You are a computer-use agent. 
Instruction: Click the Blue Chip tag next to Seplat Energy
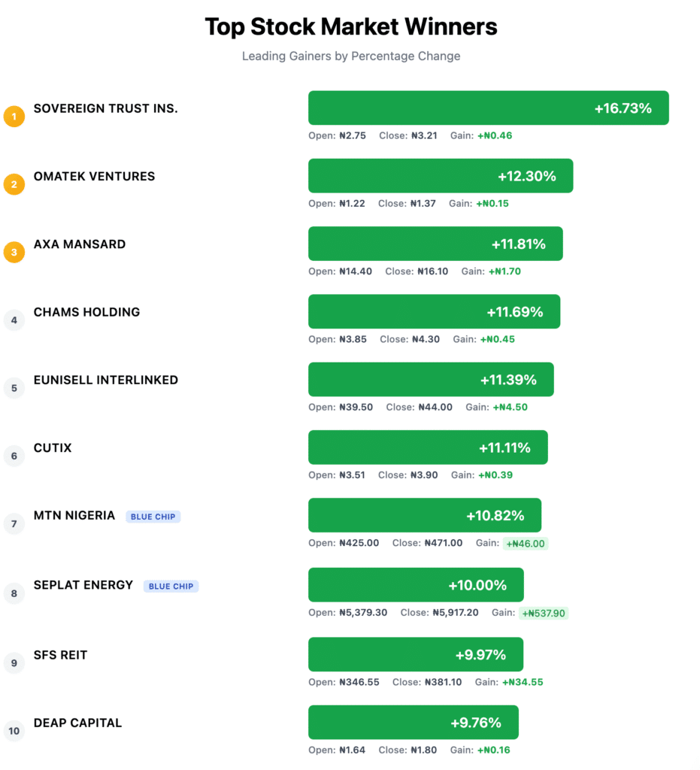[171, 586]
